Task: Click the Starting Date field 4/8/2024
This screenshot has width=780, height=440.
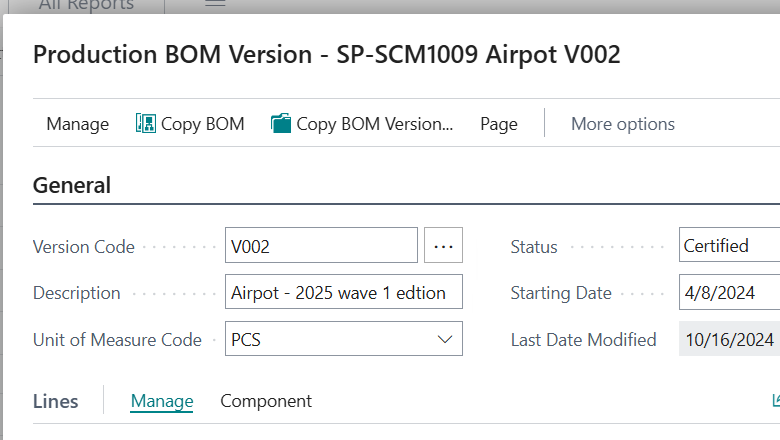Action: (729, 292)
